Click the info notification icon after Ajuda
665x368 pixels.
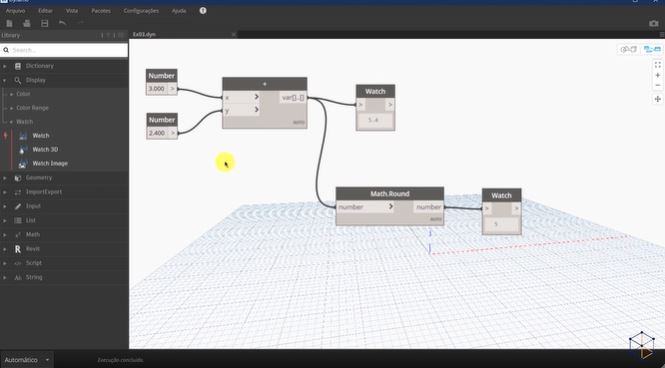coord(203,11)
